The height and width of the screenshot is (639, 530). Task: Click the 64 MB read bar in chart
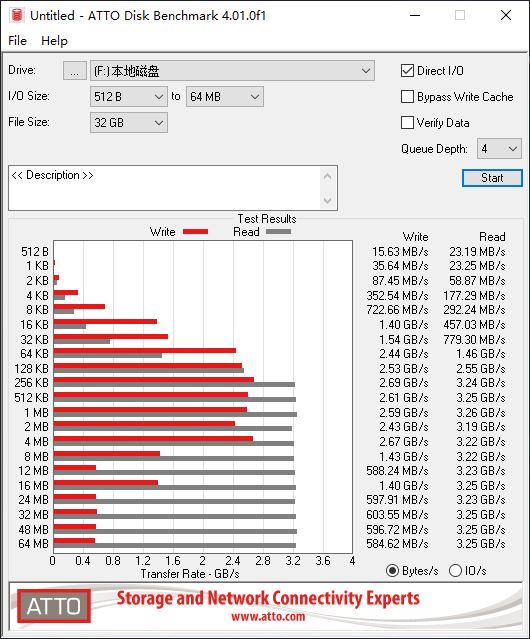[x=175, y=545]
